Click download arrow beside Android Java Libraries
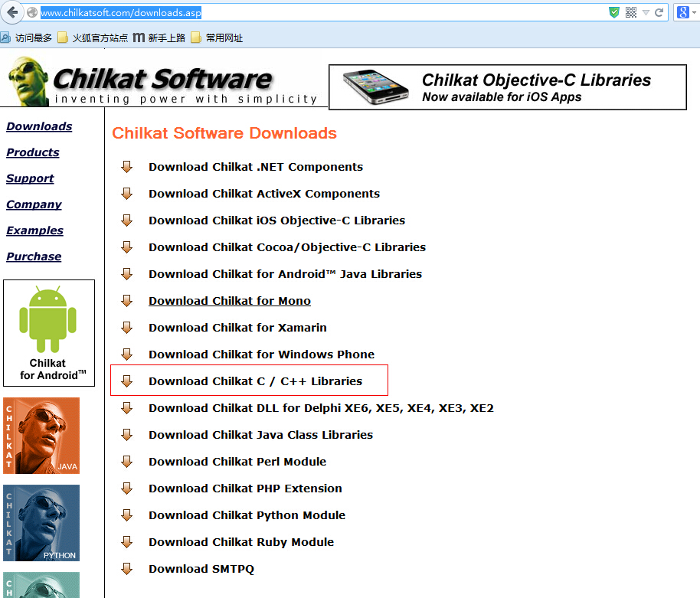Screen dimensions: 700x598 (x=127, y=274)
